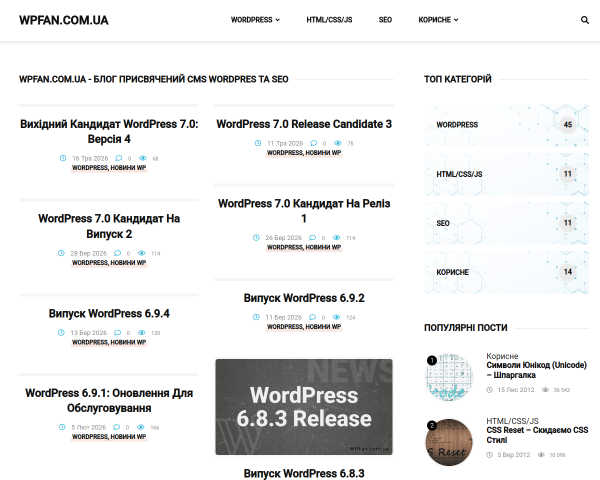The image size is (600, 480).
Task: Click 'Корисне' label above Unicode post
Action: (x=502, y=356)
